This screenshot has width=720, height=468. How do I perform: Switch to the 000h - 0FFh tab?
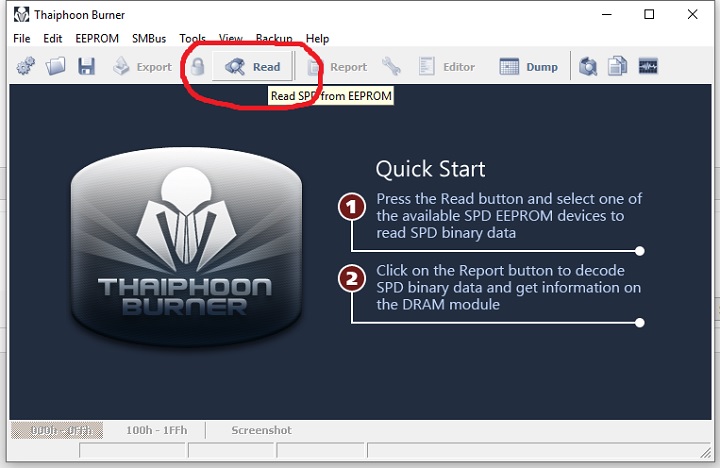point(57,430)
